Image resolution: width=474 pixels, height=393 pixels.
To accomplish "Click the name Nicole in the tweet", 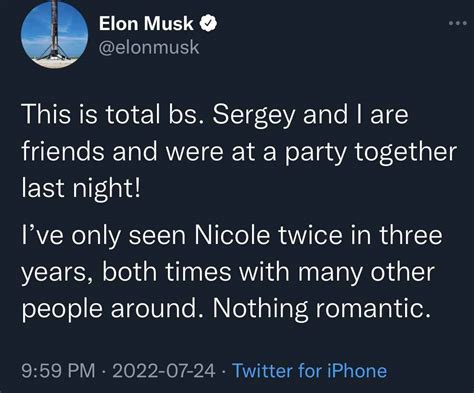I will [x=232, y=235].
